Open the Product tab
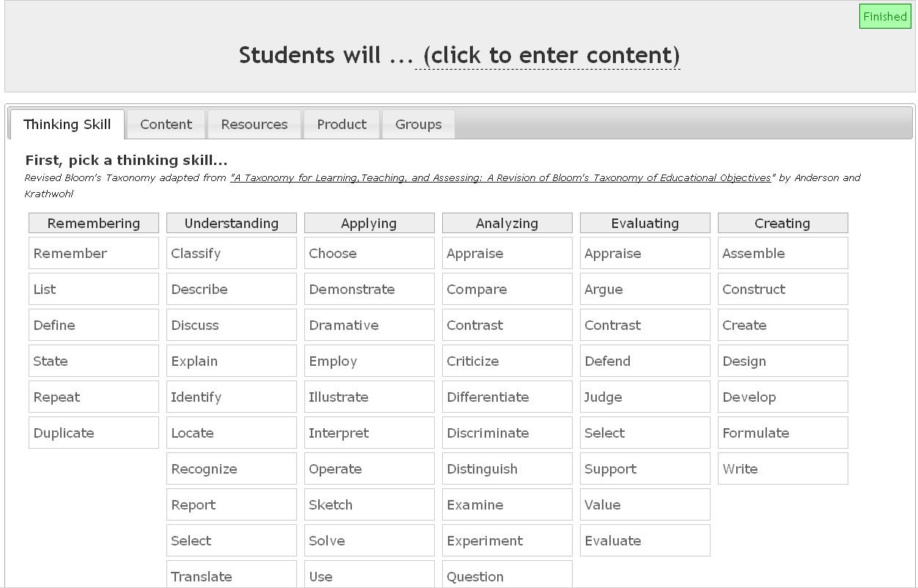Image resolution: width=918 pixels, height=588 pixels. click(x=342, y=124)
